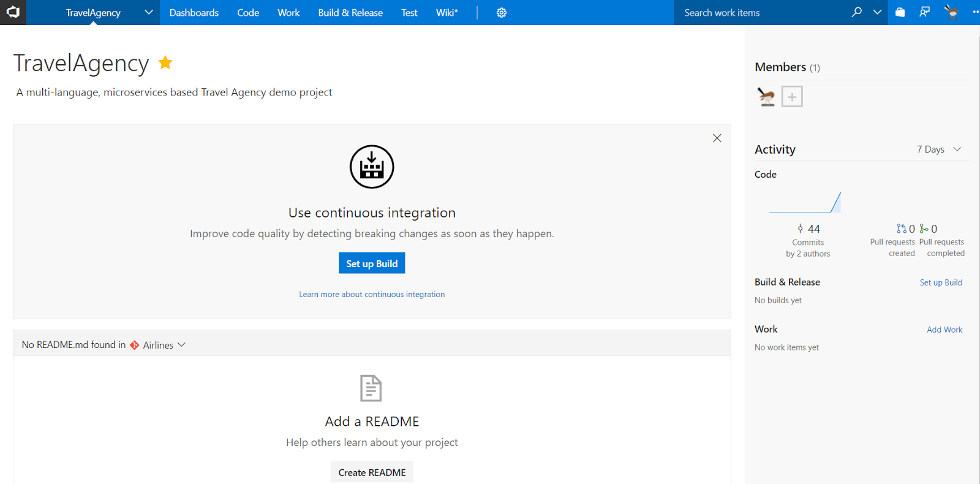Click the project description text
Screen dimensions: 980x484
pyautogui.click(x=174, y=93)
